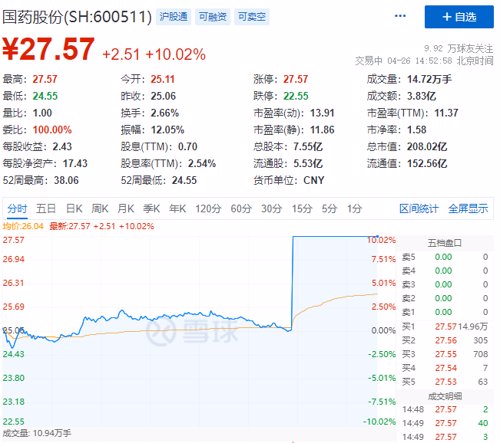Open 全屏显示 fullscreen chart view
Screen dimensions: 500x443
pyautogui.click(x=468, y=209)
